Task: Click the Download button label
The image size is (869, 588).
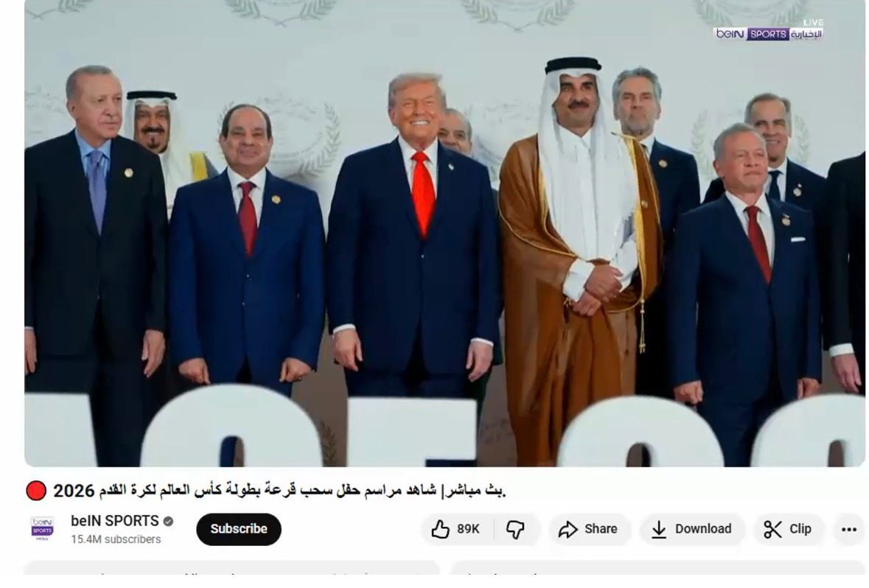Action: 702,529
